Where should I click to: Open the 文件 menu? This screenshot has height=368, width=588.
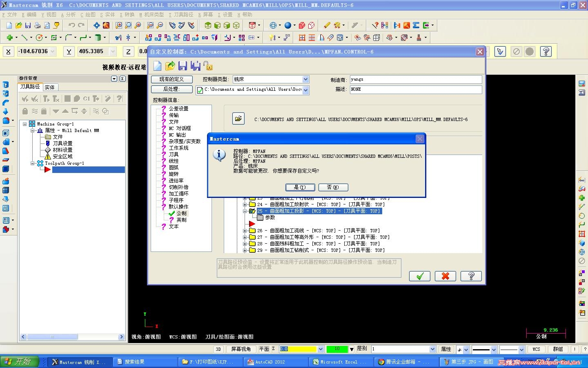click(x=9, y=15)
